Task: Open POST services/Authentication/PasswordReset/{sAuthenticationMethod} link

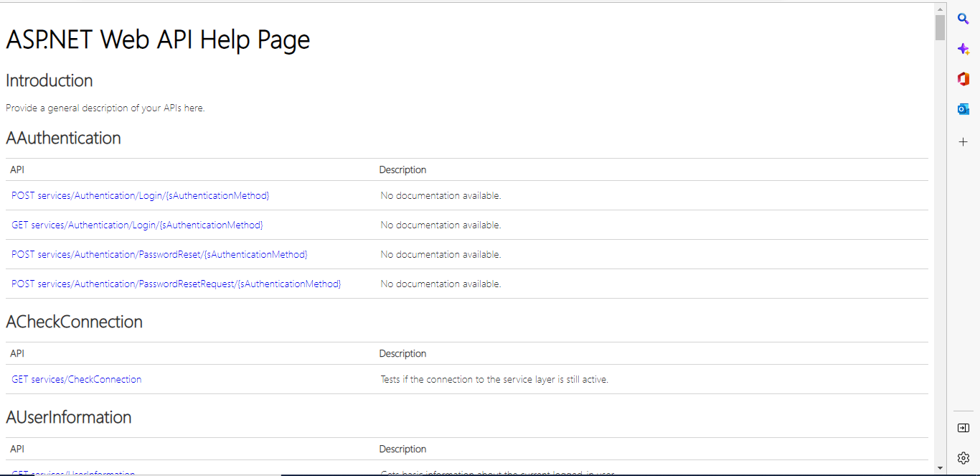Action: (x=159, y=254)
